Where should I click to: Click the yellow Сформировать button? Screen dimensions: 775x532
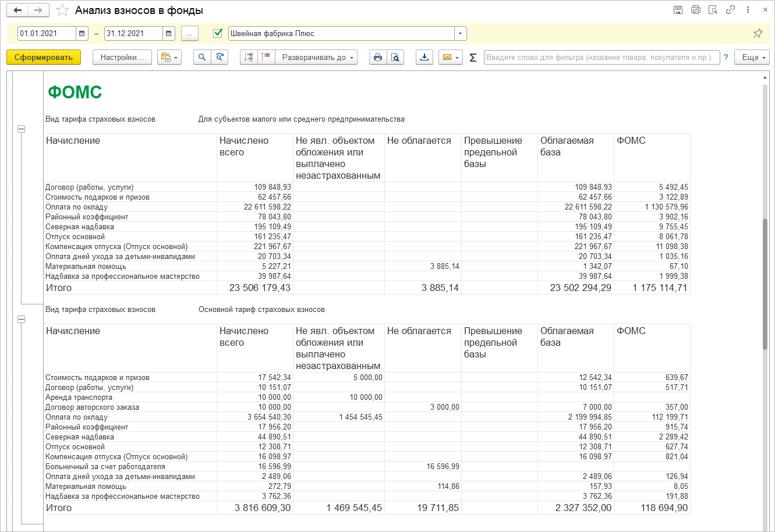(44, 57)
